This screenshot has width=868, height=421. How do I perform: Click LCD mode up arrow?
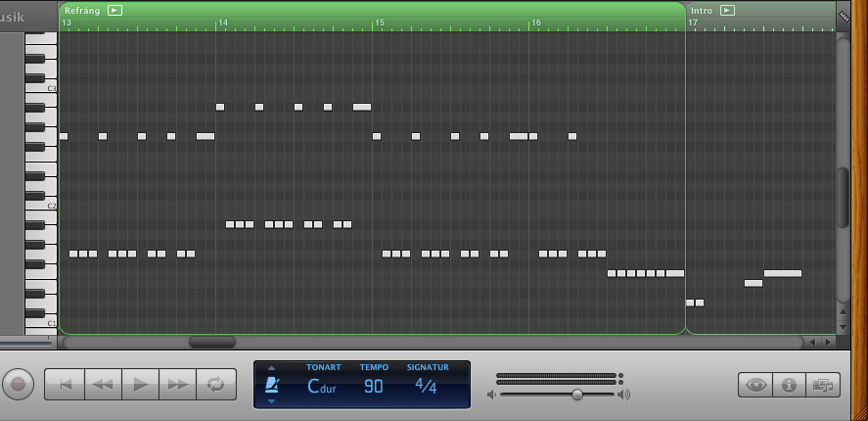click(x=271, y=368)
